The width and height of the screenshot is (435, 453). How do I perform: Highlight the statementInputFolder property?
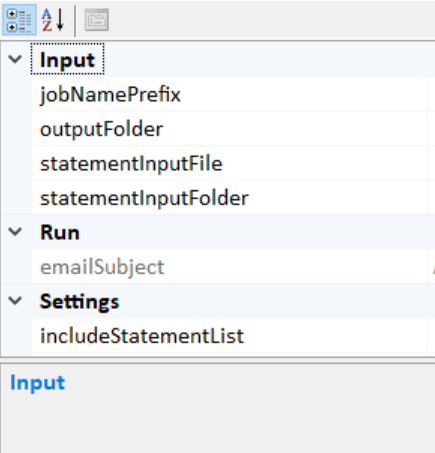point(229,198)
